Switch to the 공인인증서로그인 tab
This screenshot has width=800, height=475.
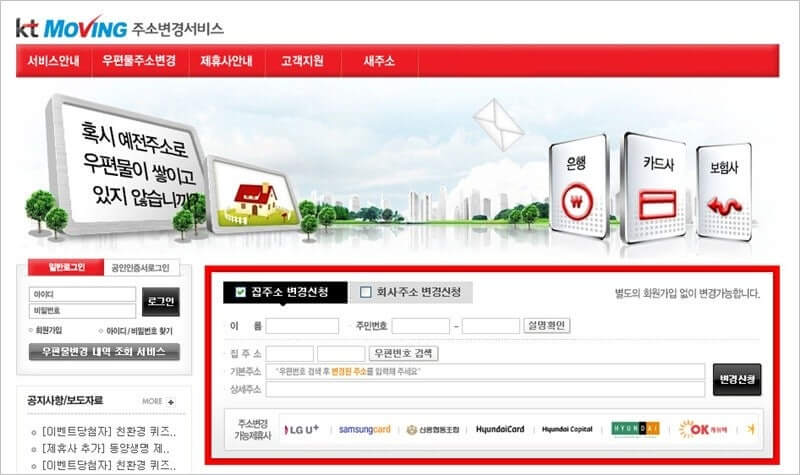[x=141, y=268]
